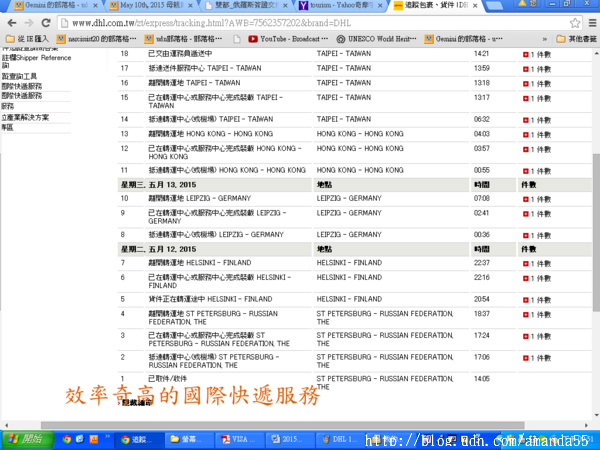600x450 pixels.
Task: Expand piece details for row 9 Leipzig
Action: (525, 214)
